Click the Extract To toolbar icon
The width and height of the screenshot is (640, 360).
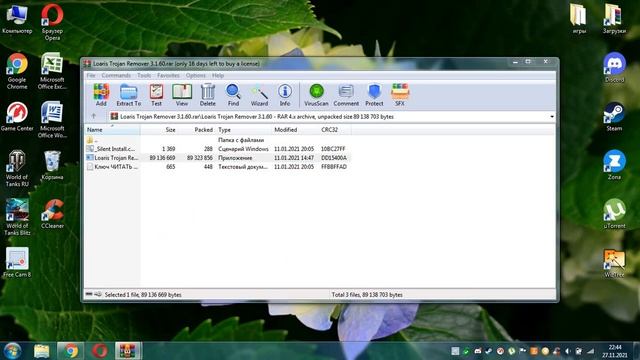129,95
